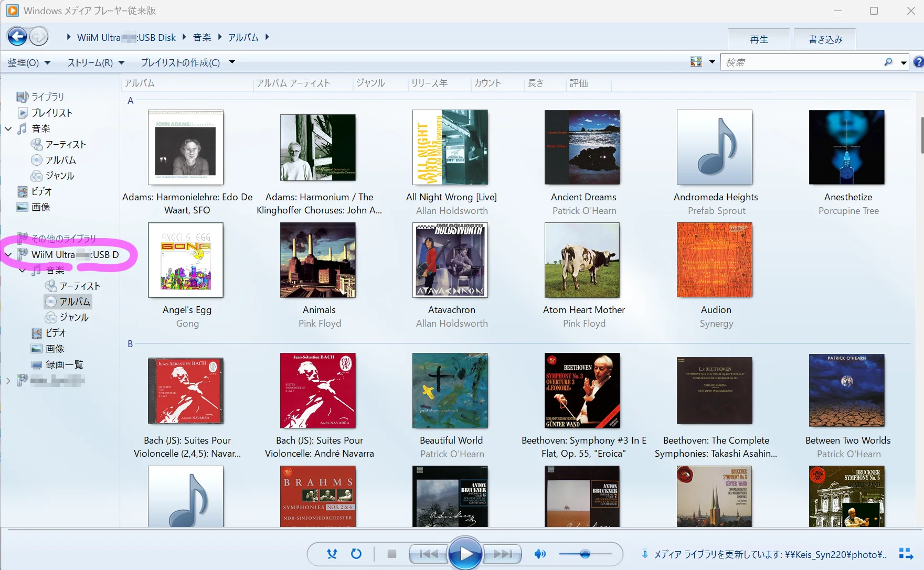This screenshot has height=570, width=924.
Task: Select the Atom Heart Mother album cover
Action: [582, 260]
